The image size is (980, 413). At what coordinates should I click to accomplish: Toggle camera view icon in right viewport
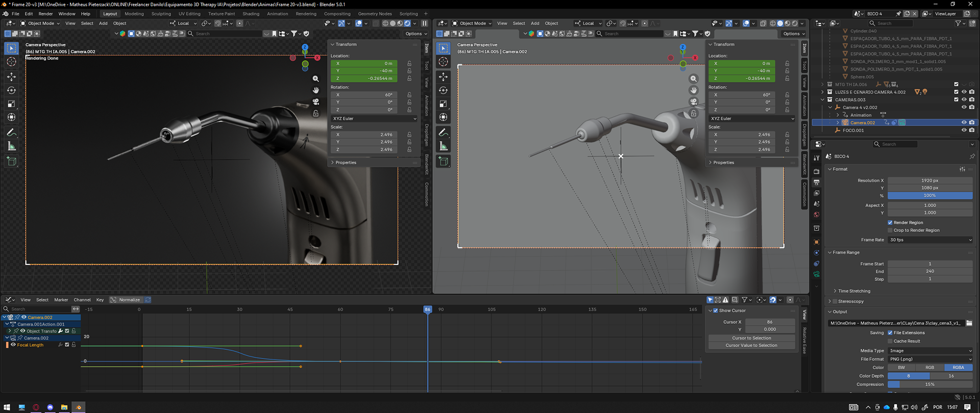693,101
